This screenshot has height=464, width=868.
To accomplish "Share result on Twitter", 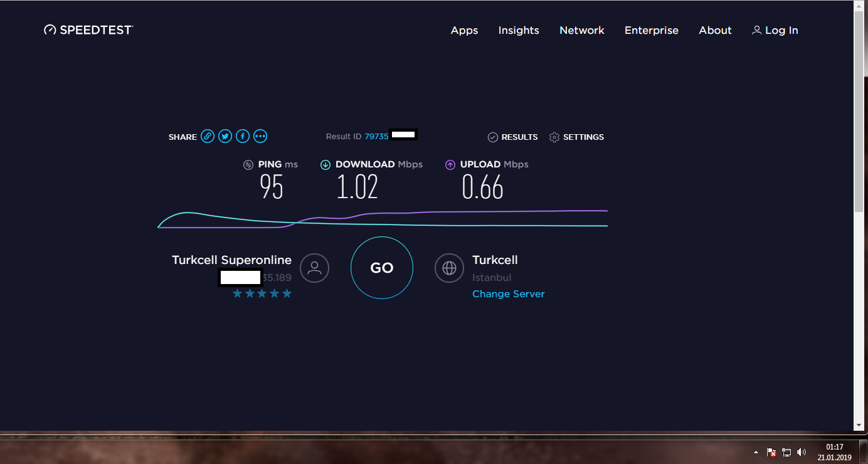I will click(225, 136).
